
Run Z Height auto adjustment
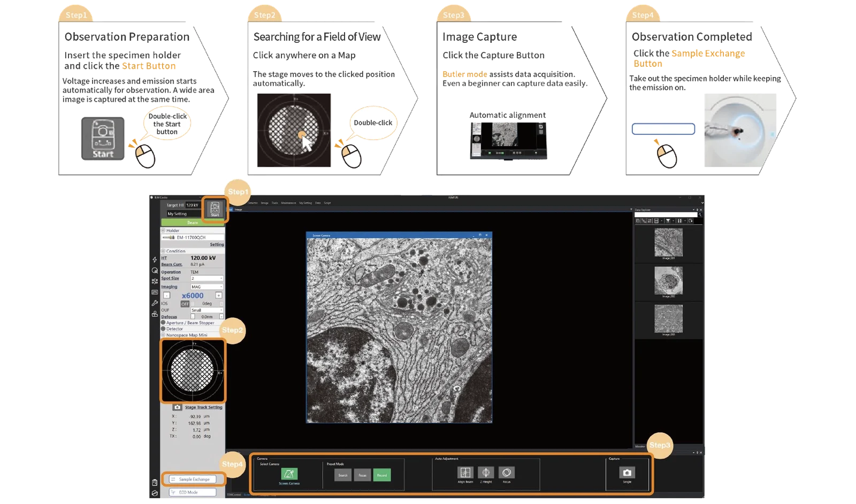pyautogui.click(x=486, y=472)
